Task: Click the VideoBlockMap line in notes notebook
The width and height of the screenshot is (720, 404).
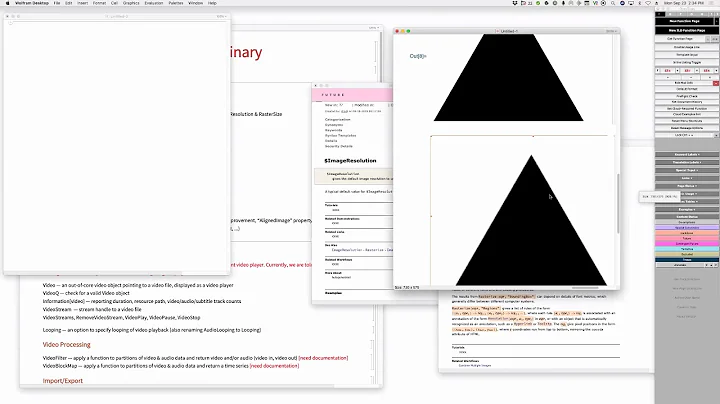Action: (171, 366)
